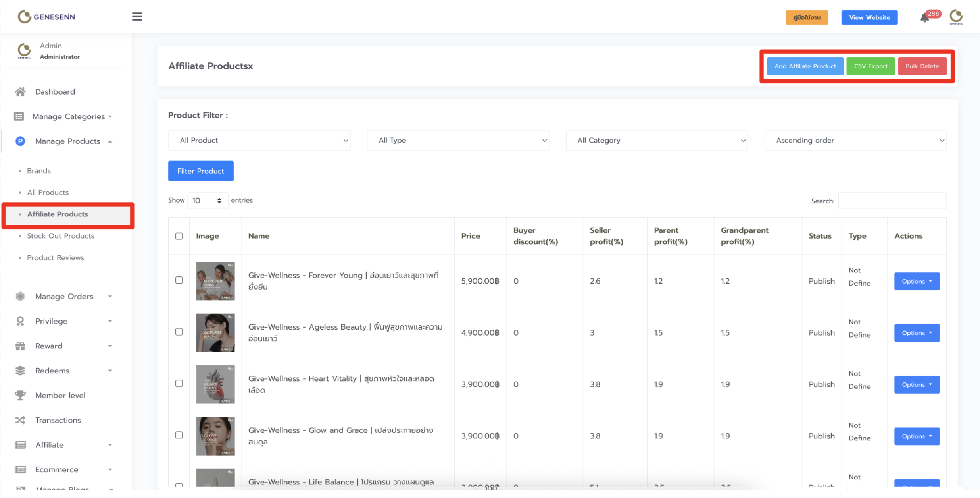Open the Options dropdown for Ageless Beauty
Screen dimensions: 980x498
coord(917,333)
